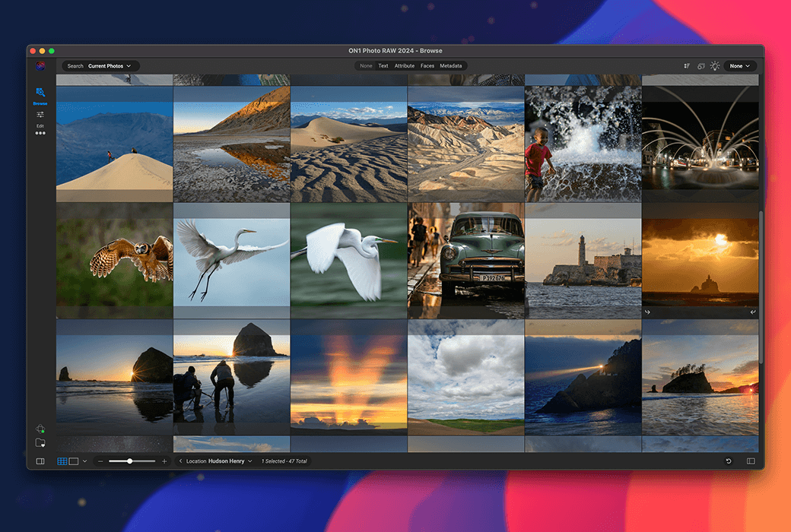Screen dimensions: 791x532
Task: Click the '1 Selected - 47 Total' status text
Action: coord(284,461)
